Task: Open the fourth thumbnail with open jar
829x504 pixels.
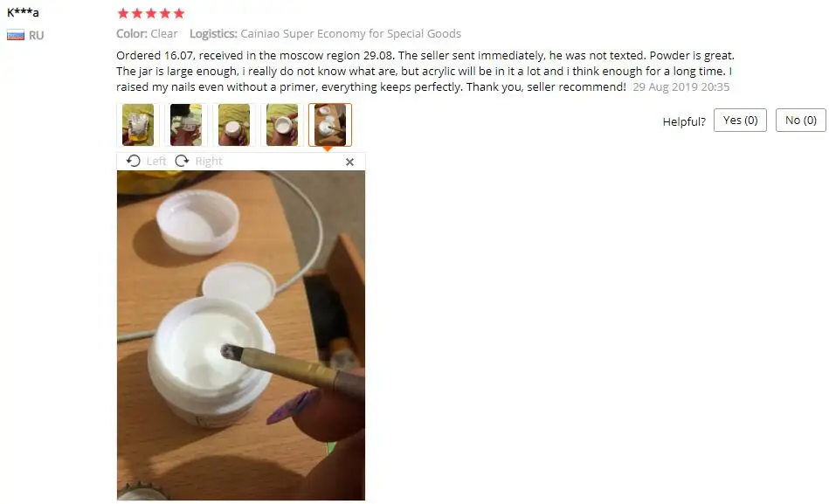Action: [x=282, y=125]
